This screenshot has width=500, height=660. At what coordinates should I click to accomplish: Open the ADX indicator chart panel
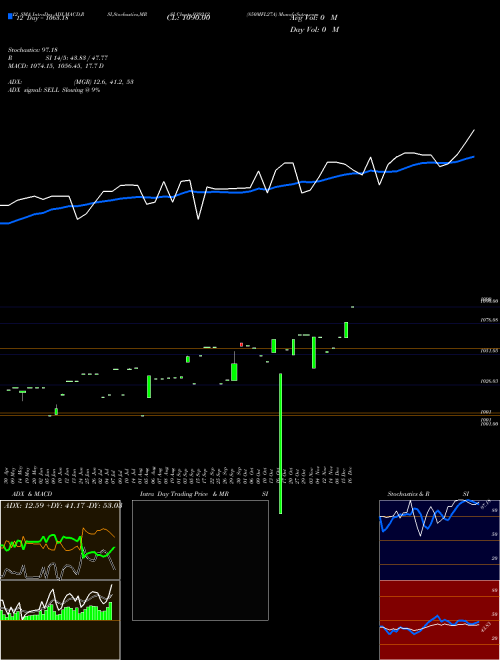(60, 540)
